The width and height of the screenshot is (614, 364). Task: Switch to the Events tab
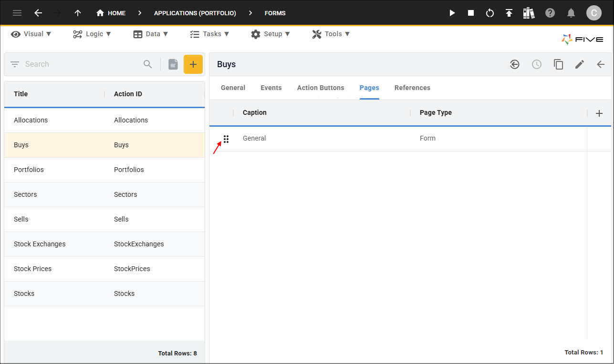271,88
